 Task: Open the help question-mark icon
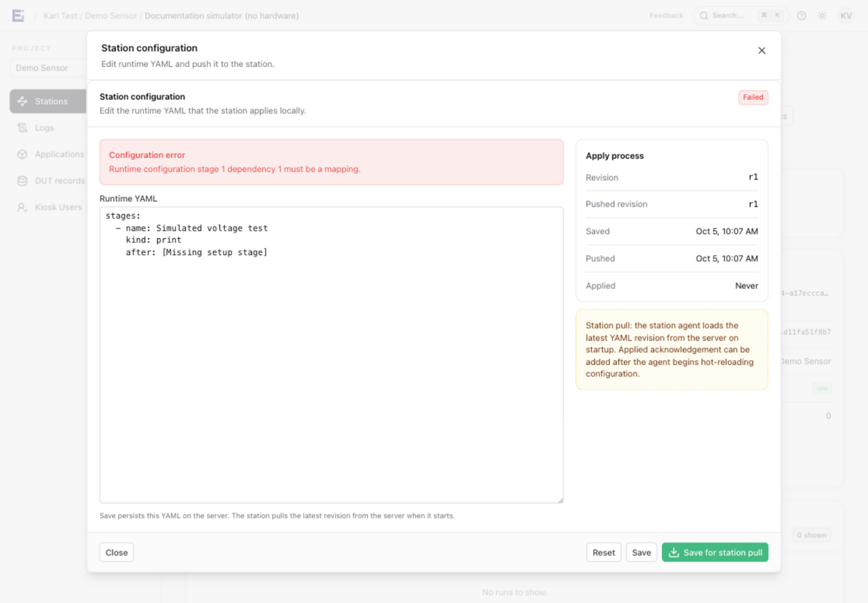pyautogui.click(x=802, y=16)
